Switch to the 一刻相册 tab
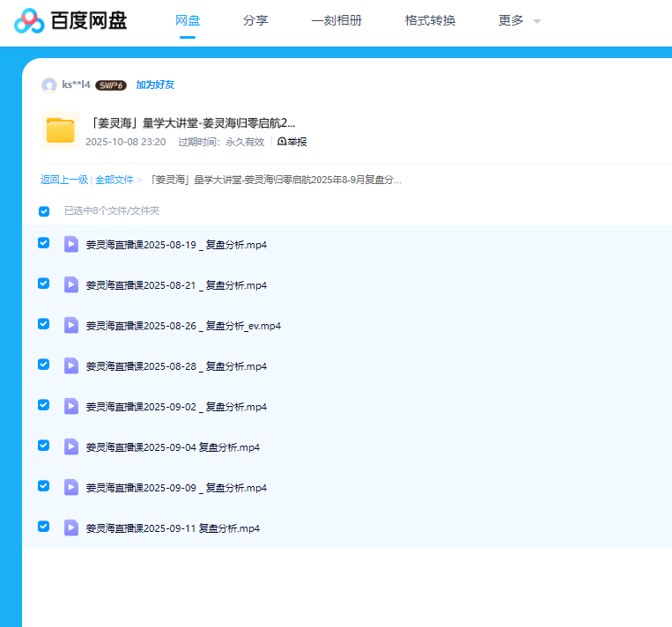 point(336,20)
